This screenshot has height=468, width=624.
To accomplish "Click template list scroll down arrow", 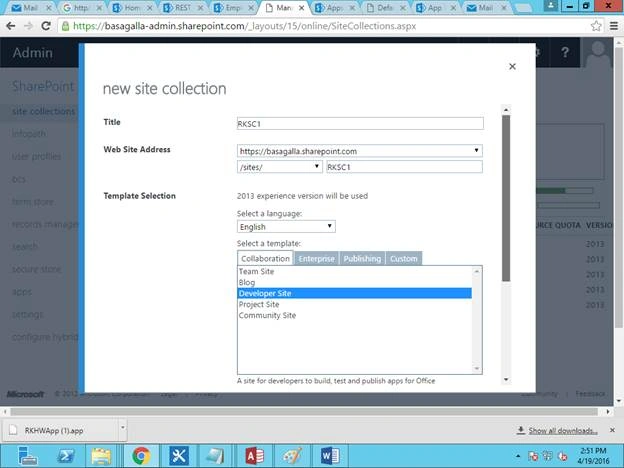I will pos(477,369).
